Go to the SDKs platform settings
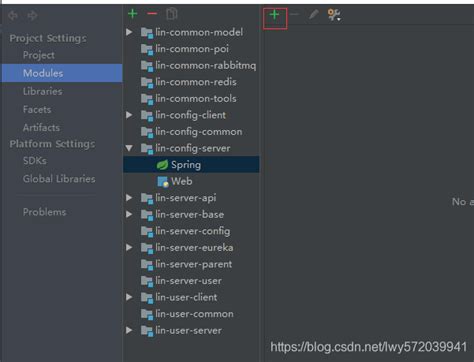This screenshot has height=362, width=474. point(35,161)
